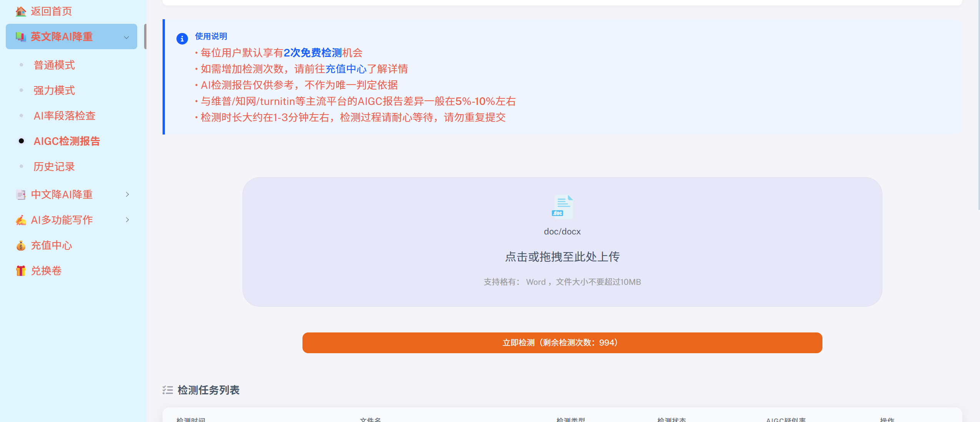This screenshot has height=422, width=980.
Task: Open 历史记录 in the sidebar
Action: (x=54, y=166)
